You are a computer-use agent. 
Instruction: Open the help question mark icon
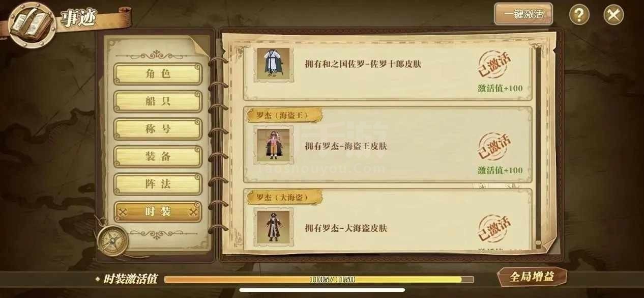click(579, 15)
